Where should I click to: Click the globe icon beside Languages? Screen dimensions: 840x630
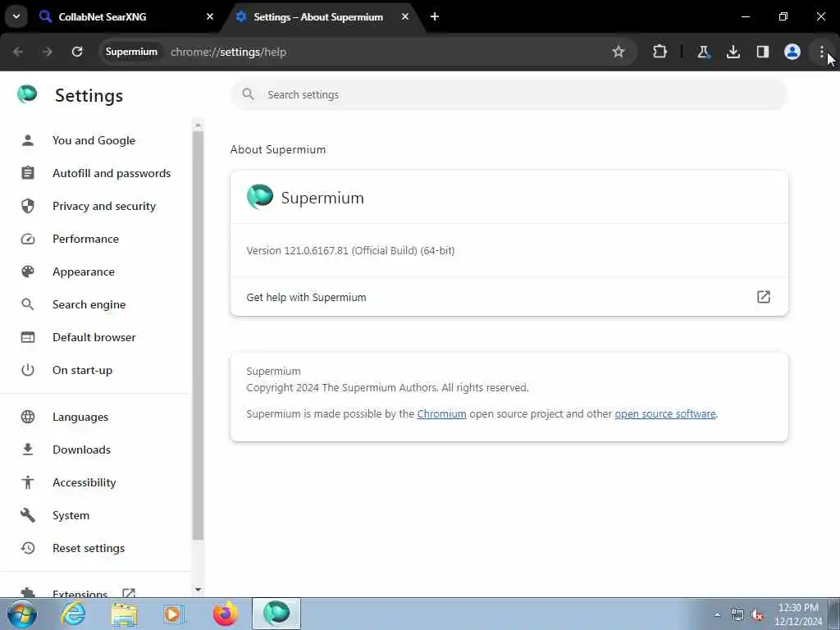pos(28,417)
